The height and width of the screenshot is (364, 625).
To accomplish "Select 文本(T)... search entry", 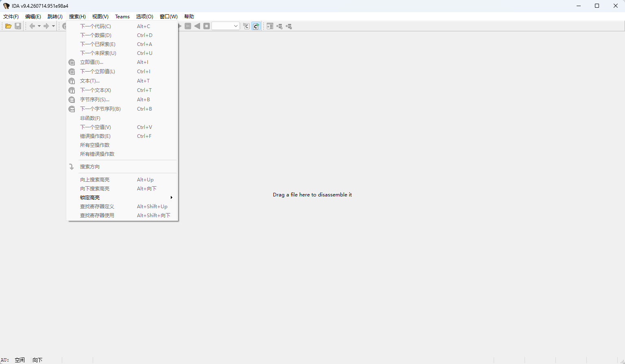I will 122,81.
